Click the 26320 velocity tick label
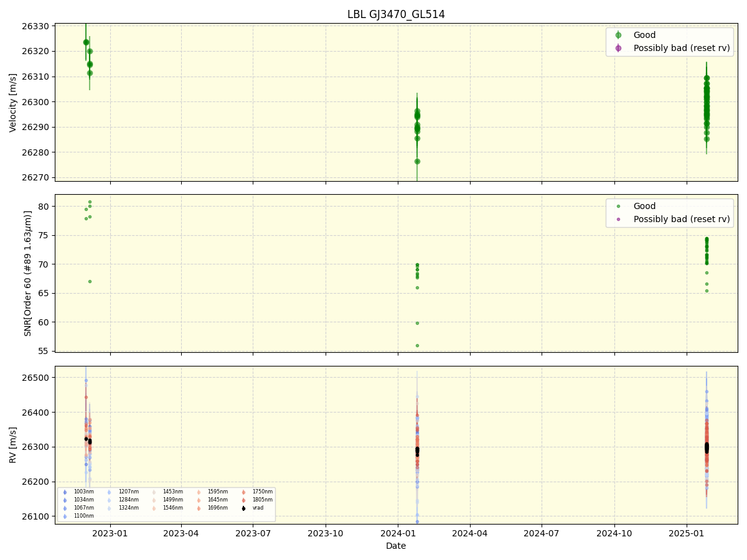The width and height of the screenshot is (747, 560). [36, 51]
